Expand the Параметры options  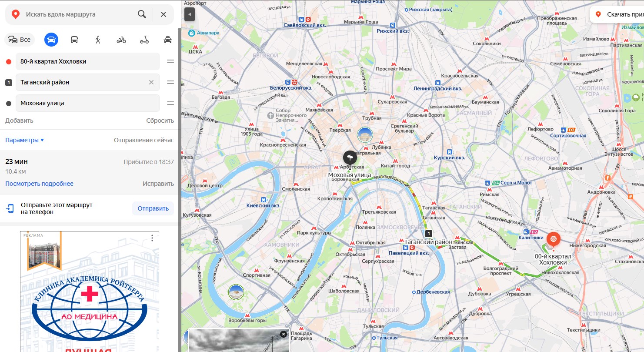click(25, 140)
